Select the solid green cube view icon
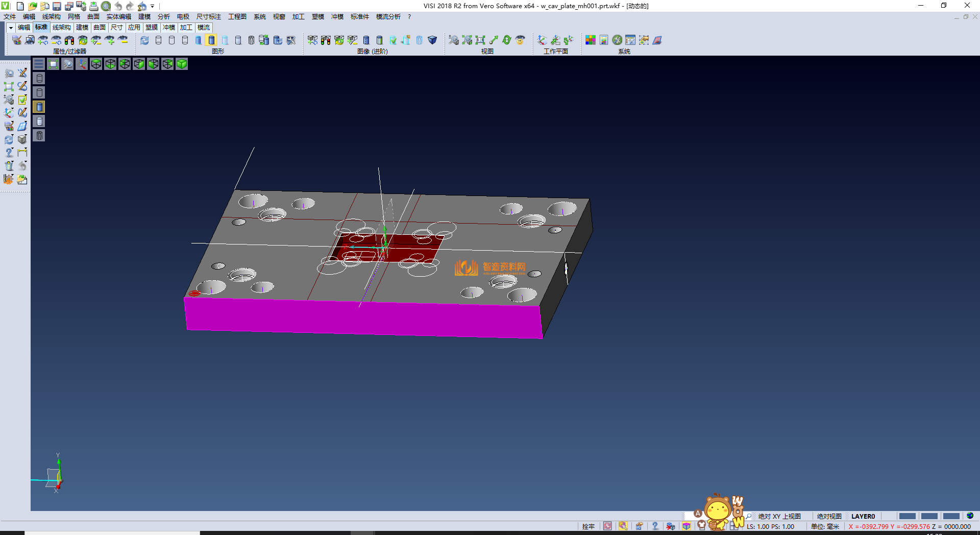Viewport: 980px width, 535px height. point(182,64)
